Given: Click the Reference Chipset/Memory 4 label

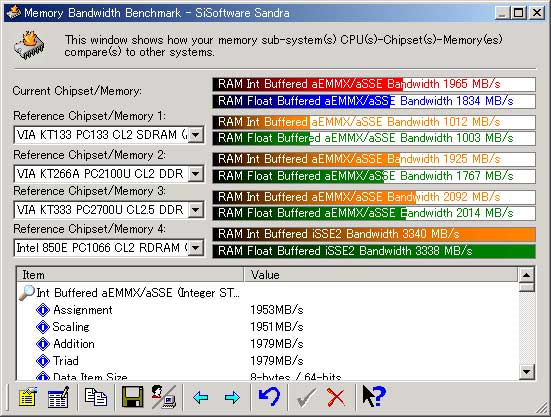Looking at the screenshot, I should point(89,229).
